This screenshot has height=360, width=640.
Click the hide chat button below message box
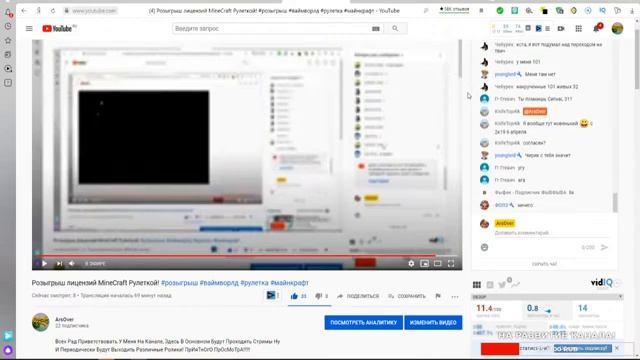point(544,264)
